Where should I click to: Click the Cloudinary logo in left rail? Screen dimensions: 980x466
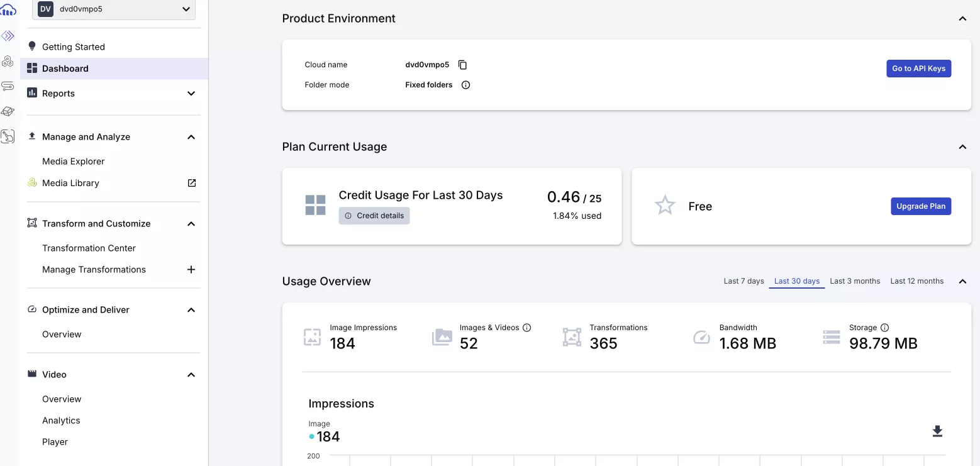point(8,10)
